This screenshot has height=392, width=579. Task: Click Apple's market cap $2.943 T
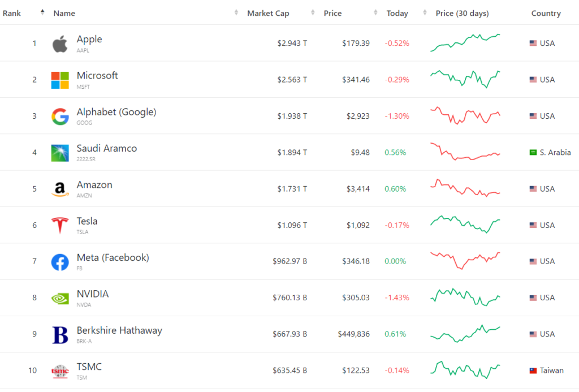[x=292, y=43]
